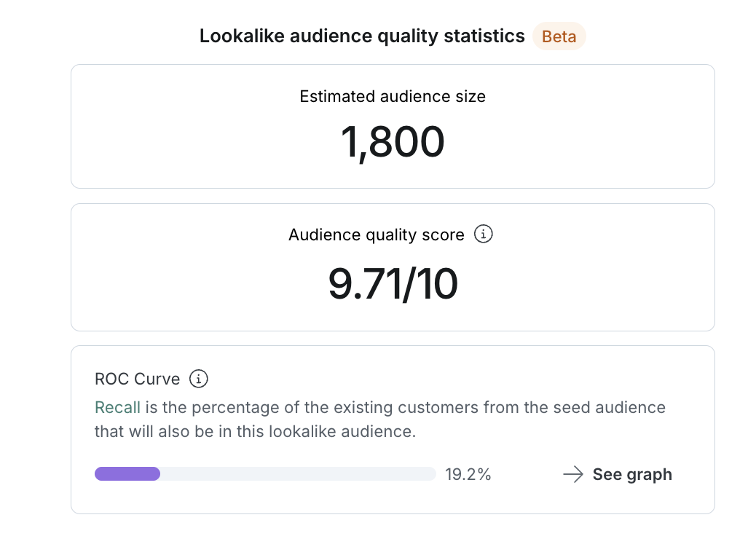Click the Audience quality score card

(393, 267)
